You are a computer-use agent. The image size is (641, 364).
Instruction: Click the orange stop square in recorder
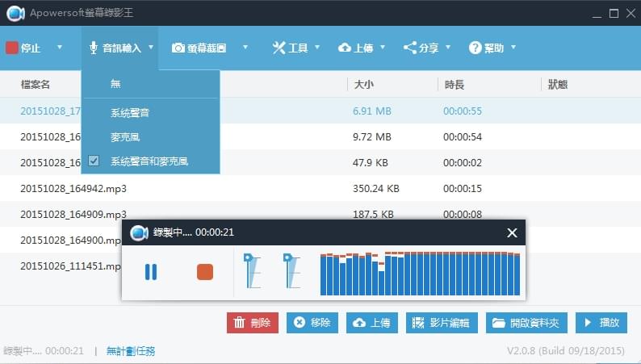[205, 272]
